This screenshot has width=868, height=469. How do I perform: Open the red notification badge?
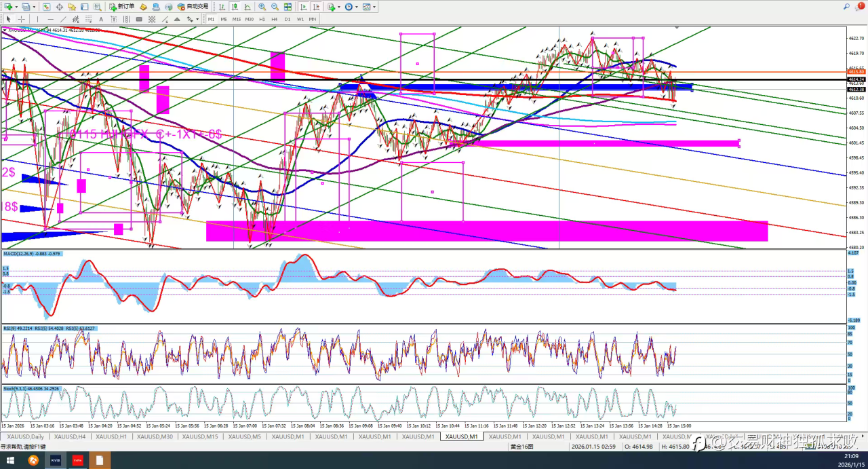[x=861, y=5]
